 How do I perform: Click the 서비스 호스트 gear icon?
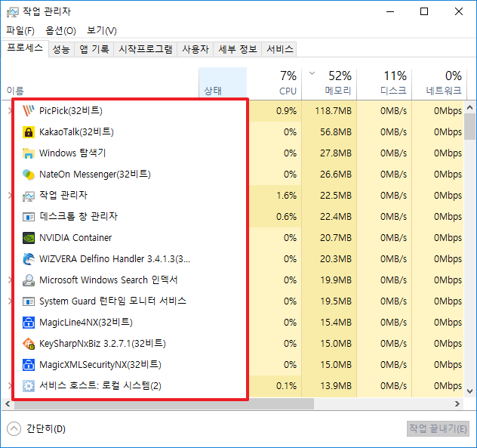[28, 386]
